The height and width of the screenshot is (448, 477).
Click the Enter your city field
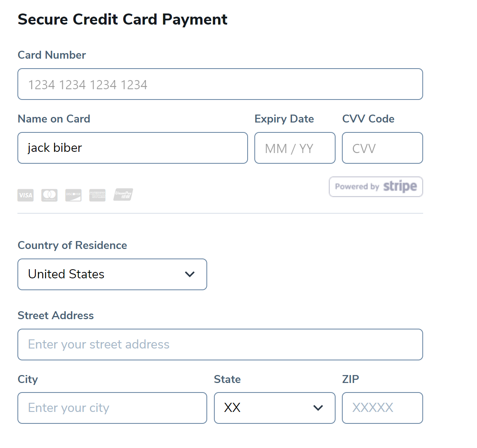[112, 408]
